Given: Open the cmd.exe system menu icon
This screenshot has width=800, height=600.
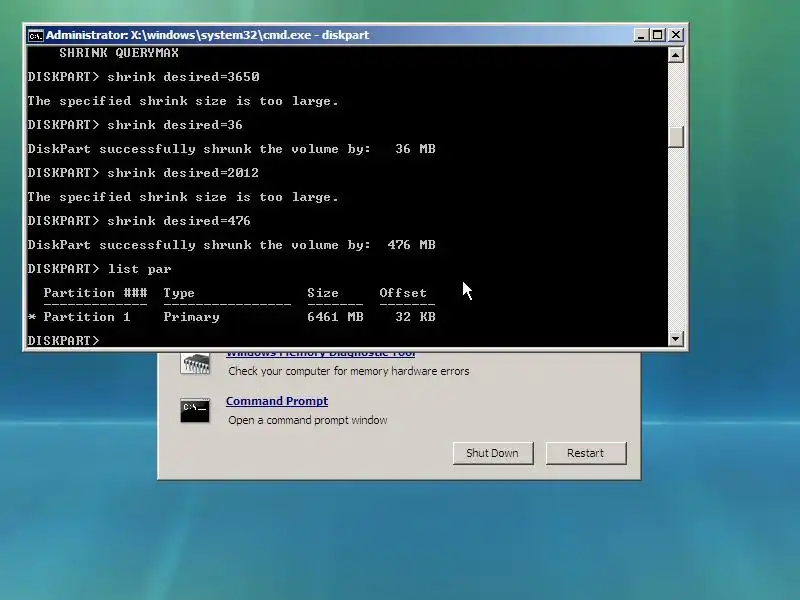Looking at the screenshot, I should 35,35.
